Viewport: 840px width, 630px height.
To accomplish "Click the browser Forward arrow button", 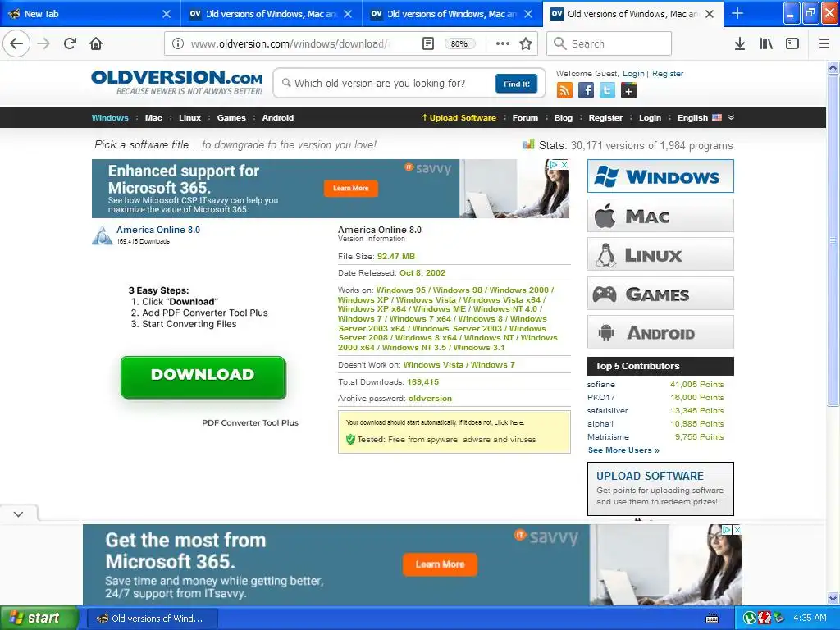I will point(44,43).
